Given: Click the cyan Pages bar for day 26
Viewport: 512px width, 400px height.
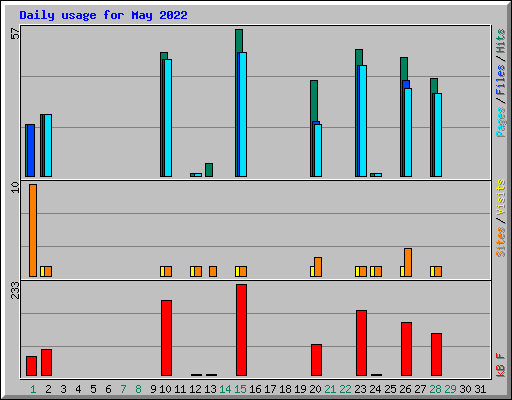Looking at the screenshot, I should pos(408,132).
